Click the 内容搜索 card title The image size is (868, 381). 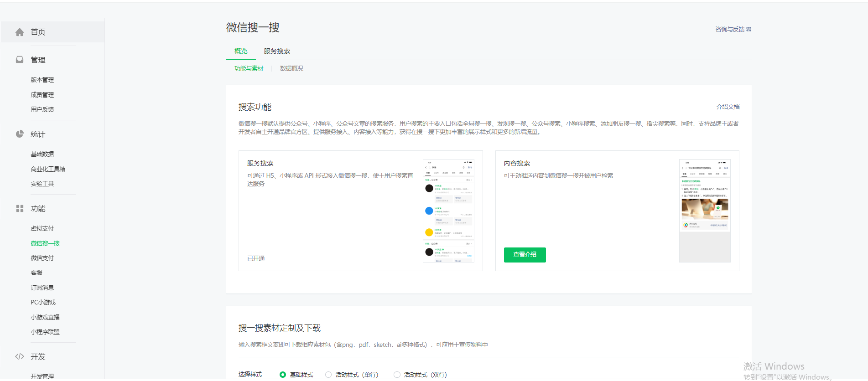pyautogui.click(x=517, y=163)
